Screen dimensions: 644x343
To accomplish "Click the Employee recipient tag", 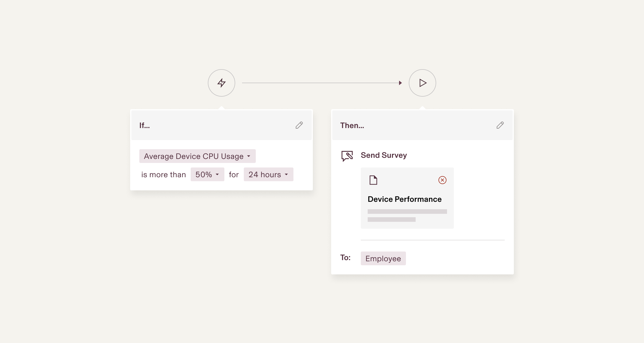I will (x=383, y=258).
